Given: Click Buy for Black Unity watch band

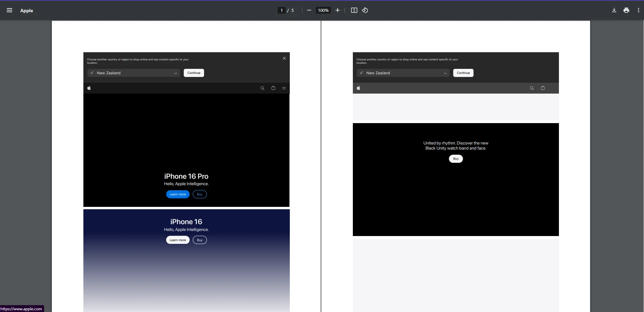Looking at the screenshot, I should click(456, 159).
